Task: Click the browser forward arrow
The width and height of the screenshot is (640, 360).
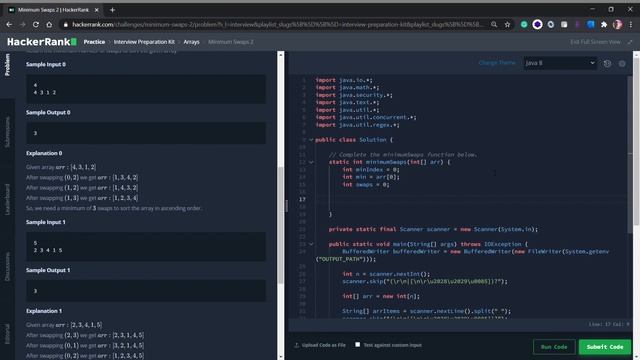Action: [22, 24]
